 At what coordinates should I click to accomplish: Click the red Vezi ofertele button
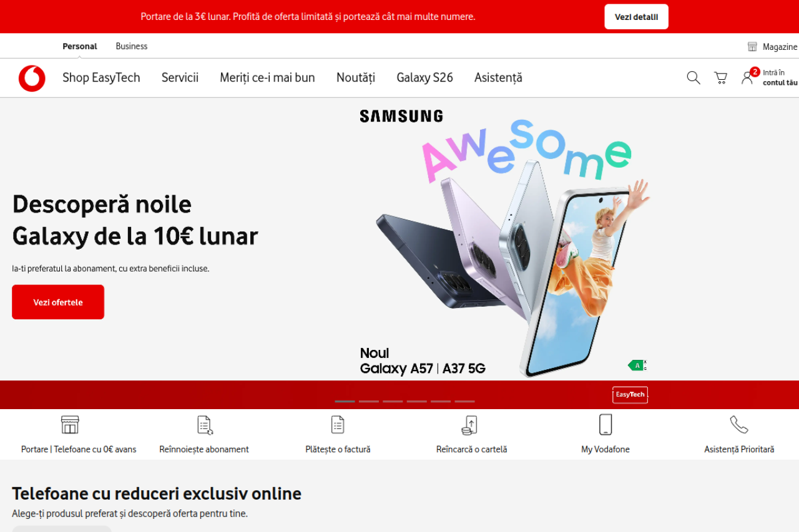58,302
